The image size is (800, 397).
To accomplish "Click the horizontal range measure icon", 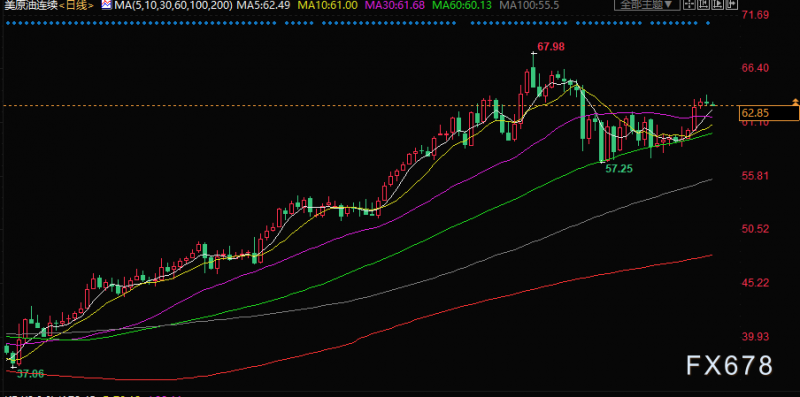I will [x=704, y=4].
